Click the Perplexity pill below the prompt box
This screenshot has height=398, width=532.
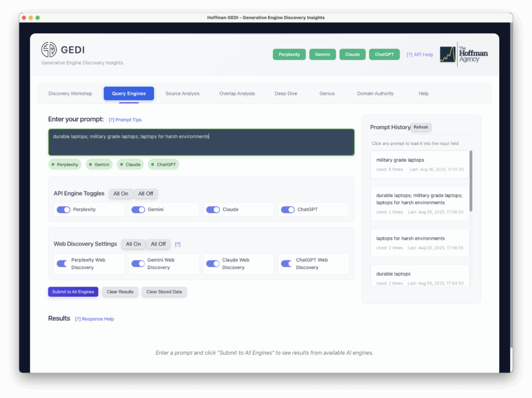[x=64, y=164]
